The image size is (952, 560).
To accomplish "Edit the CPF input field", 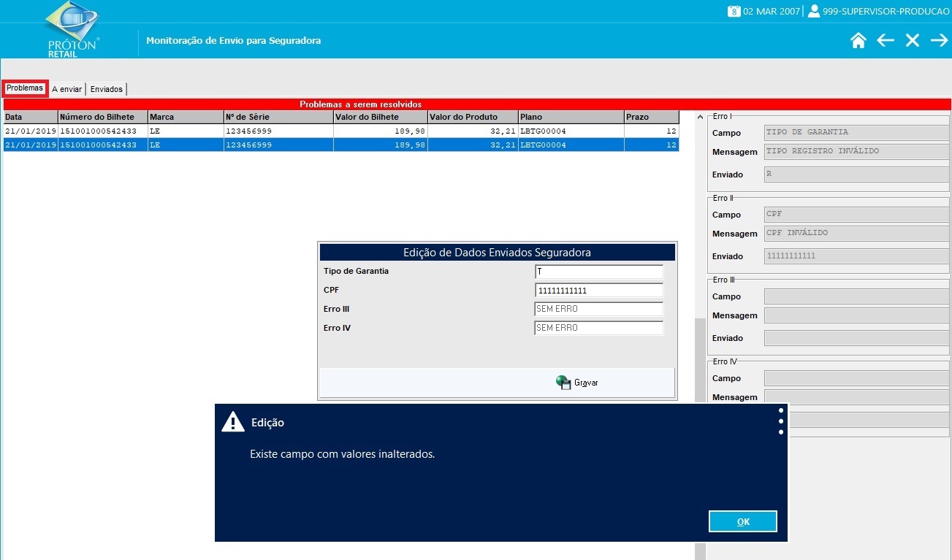I will click(598, 291).
